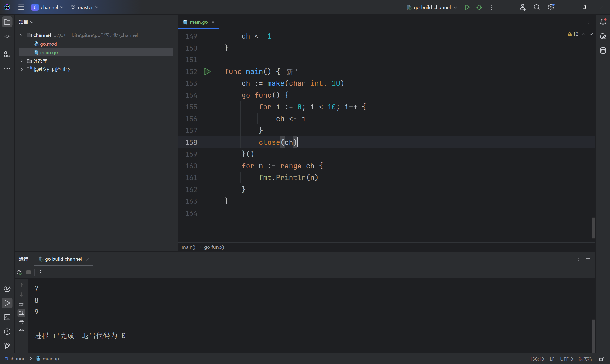The height and width of the screenshot is (364, 610).
Task: Open the Project tool window icon
Action: click(x=7, y=22)
